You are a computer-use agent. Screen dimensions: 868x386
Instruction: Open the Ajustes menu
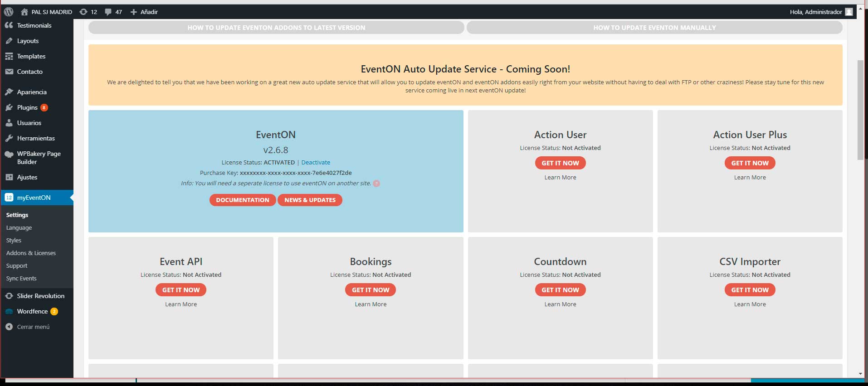pos(27,177)
